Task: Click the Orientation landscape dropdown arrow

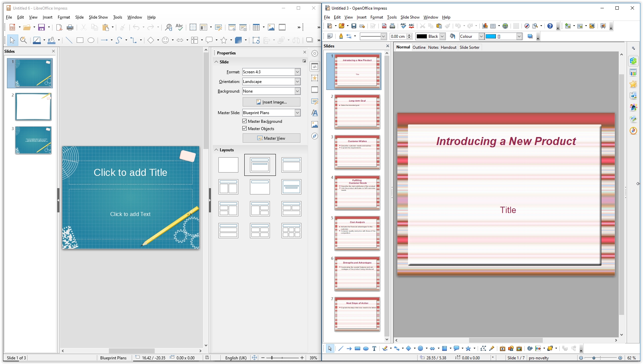Action: 297,81
